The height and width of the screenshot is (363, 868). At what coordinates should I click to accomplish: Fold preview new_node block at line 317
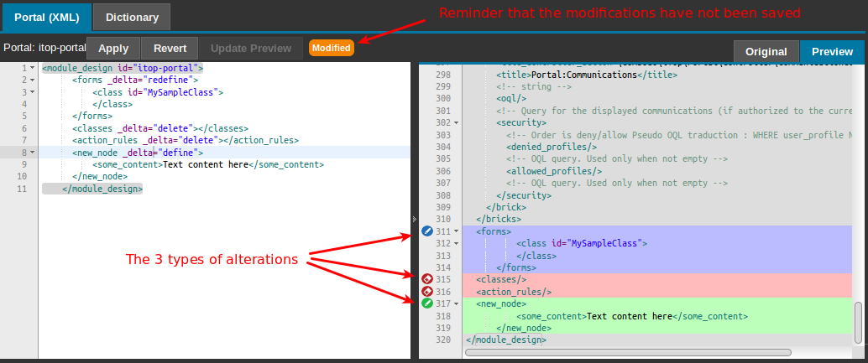pos(457,303)
